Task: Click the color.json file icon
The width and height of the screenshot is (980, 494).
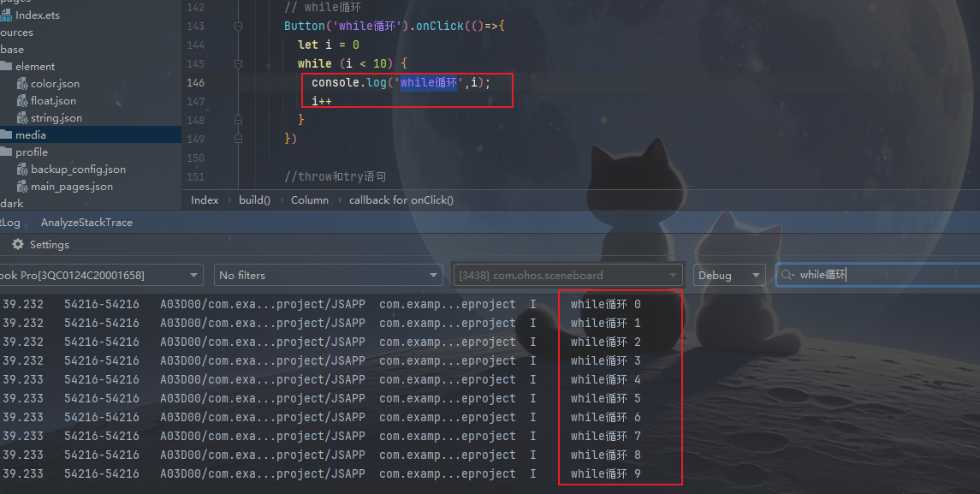Action: click(x=22, y=84)
